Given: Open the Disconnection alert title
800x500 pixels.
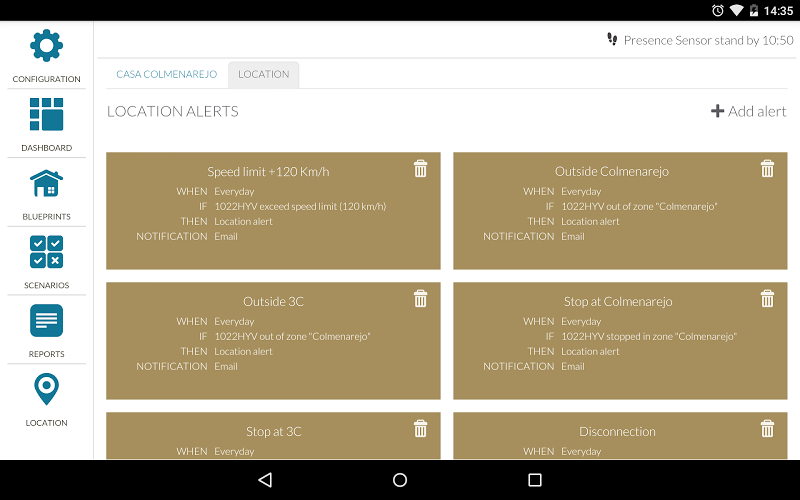Looking at the screenshot, I should [x=617, y=432].
